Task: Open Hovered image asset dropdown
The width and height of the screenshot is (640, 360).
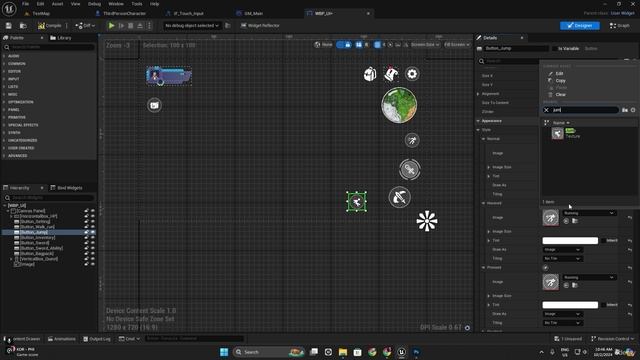Action: point(589,213)
